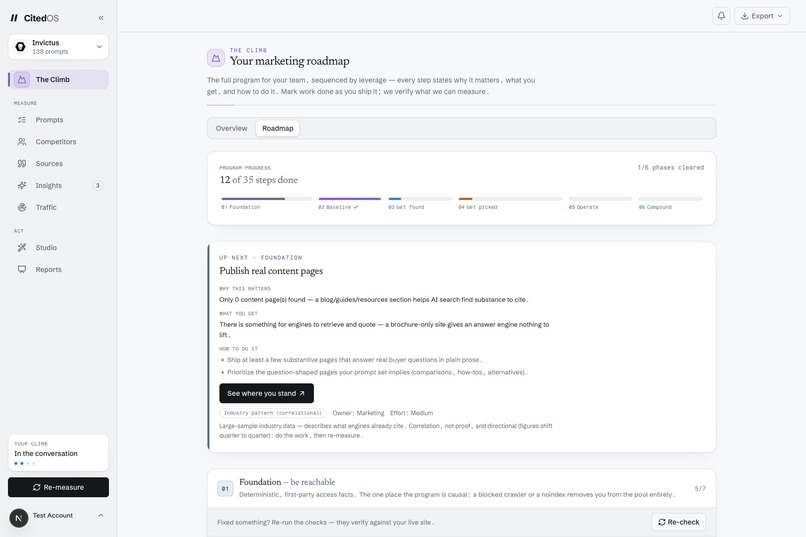Click the Re-check refresh icon

point(662,522)
